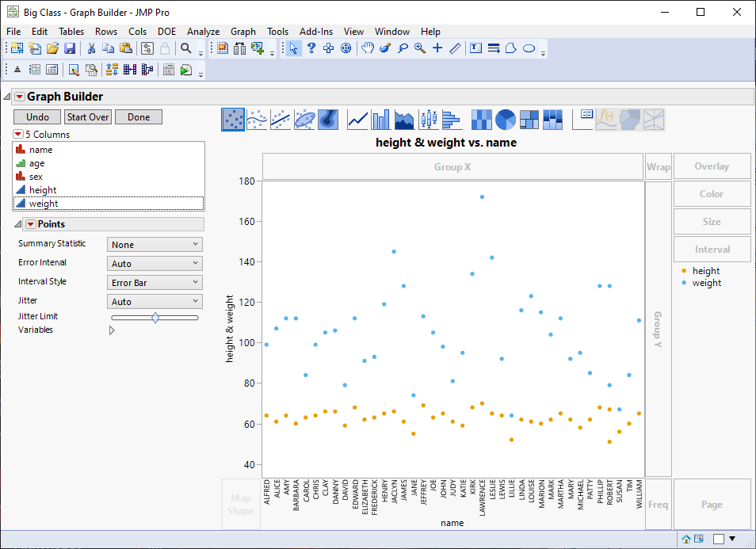
Task: Open the Graph menu
Action: 243,32
